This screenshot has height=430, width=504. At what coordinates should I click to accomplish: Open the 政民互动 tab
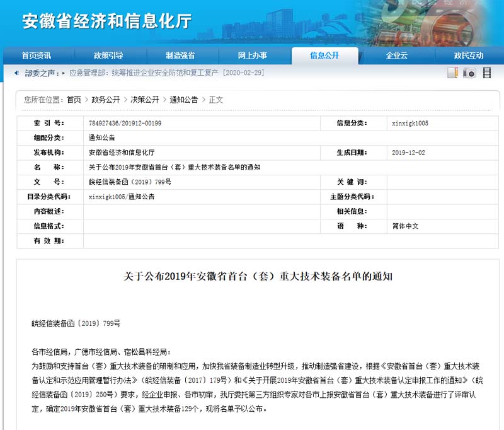pos(468,55)
